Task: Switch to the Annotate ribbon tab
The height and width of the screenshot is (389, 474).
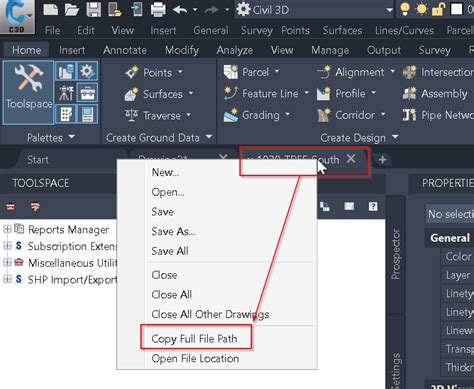Action: point(125,50)
